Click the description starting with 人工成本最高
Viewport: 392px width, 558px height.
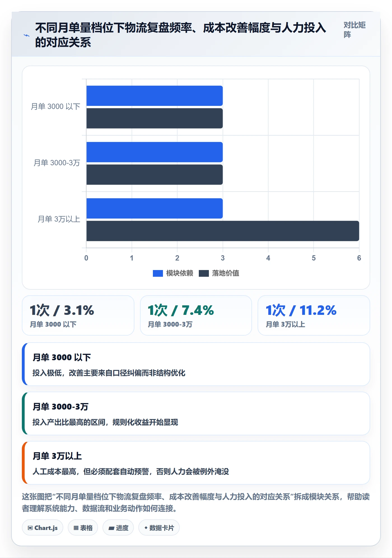131,472
